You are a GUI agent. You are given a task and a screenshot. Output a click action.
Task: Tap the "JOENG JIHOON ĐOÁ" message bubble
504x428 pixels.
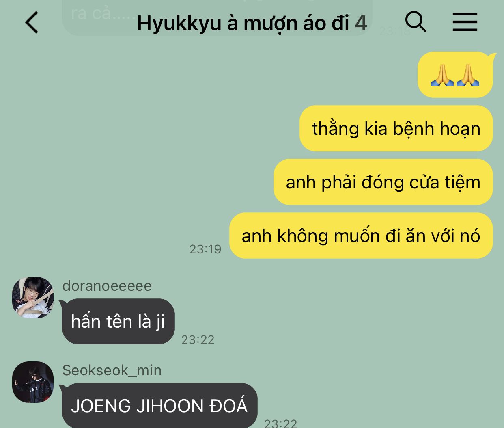[159, 405]
